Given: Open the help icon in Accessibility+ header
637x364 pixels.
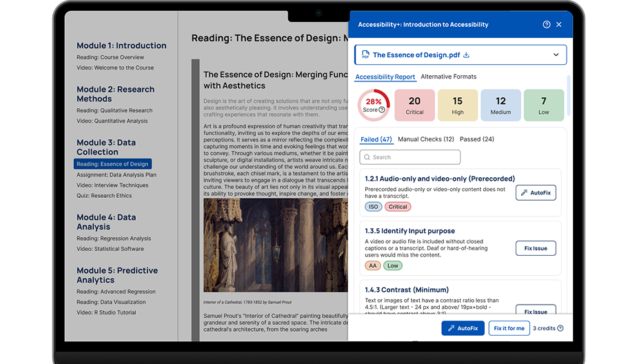Looking at the screenshot, I should coord(547,24).
